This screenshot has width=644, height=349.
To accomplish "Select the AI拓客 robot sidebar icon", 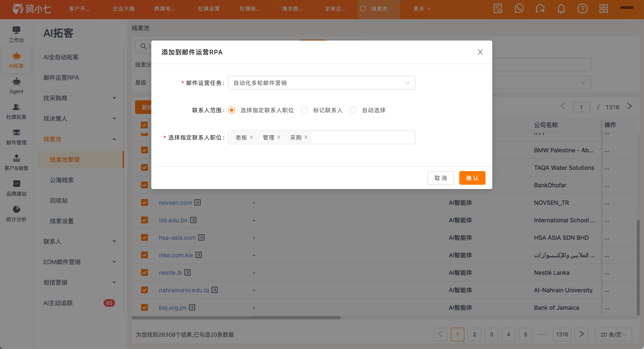I will (16, 60).
